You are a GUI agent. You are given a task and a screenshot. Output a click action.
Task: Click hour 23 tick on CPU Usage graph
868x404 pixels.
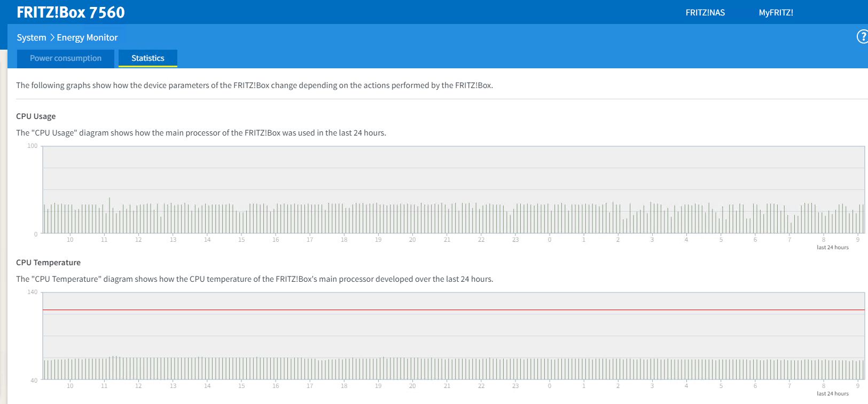point(515,240)
